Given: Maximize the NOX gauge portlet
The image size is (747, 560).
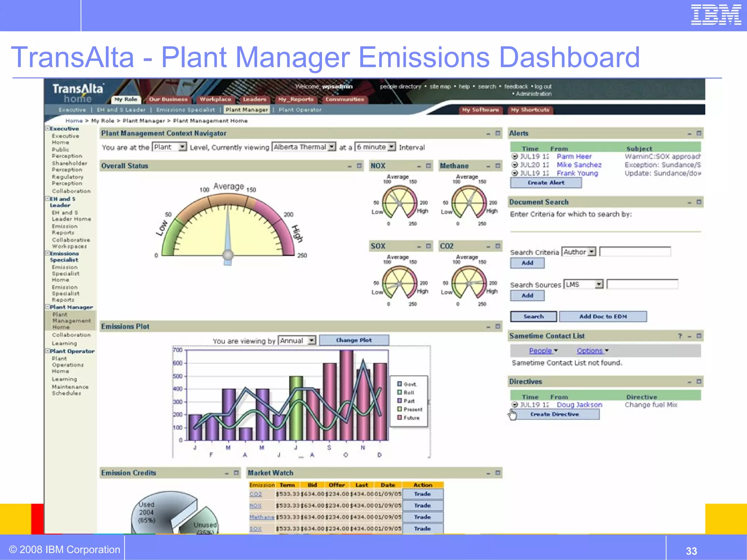Looking at the screenshot, I should (429, 166).
